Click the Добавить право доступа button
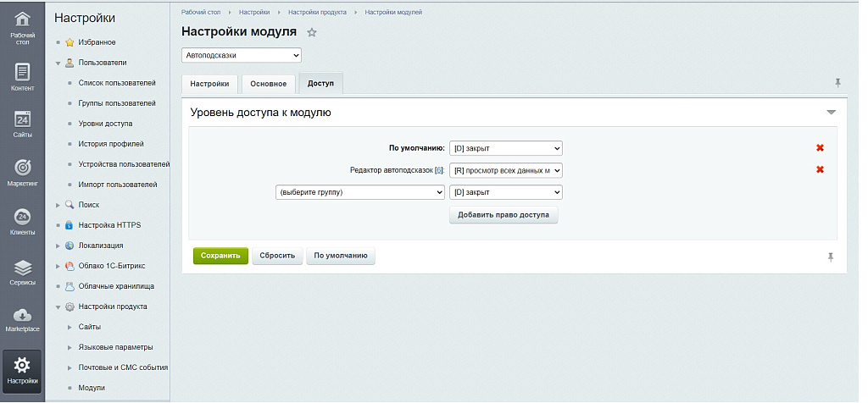This screenshot has height=403, width=868. (x=504, y=215)
